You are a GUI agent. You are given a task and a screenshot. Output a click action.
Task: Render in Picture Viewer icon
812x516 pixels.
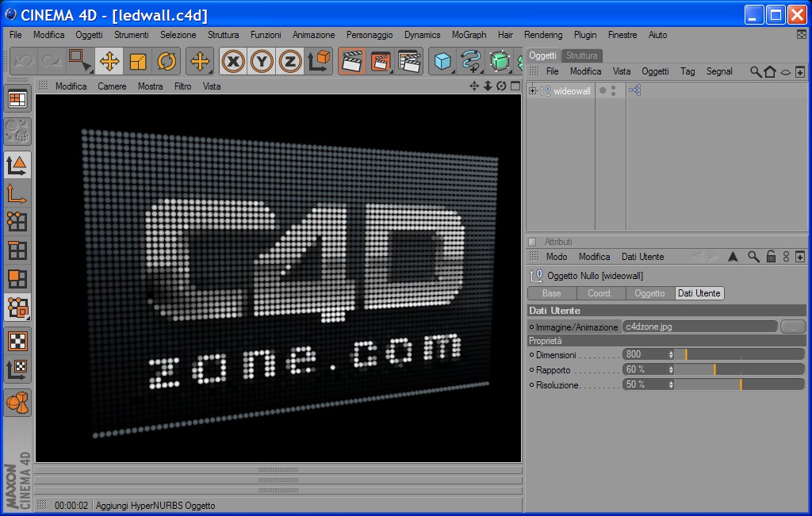381,62
